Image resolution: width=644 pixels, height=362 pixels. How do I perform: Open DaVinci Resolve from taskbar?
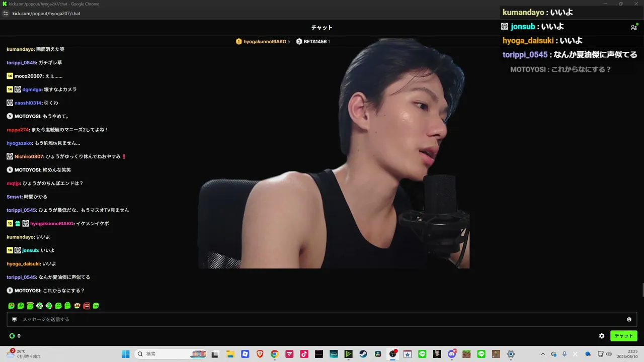[x=378, y=354]
